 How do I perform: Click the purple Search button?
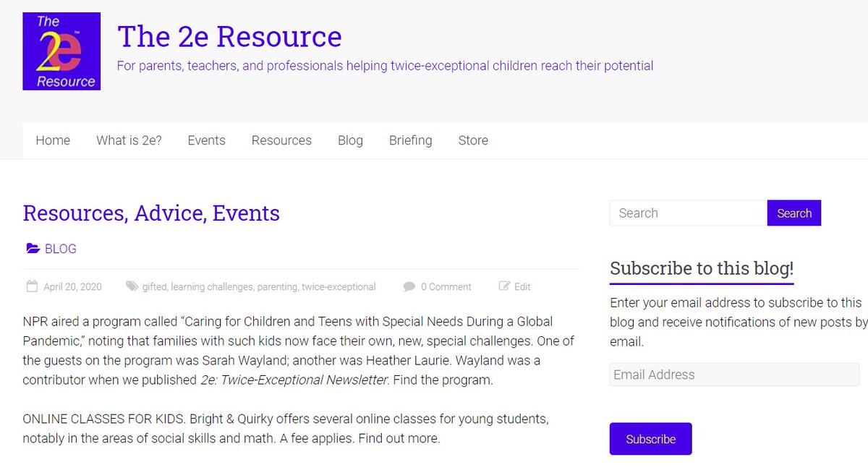[x=794, y=213]
